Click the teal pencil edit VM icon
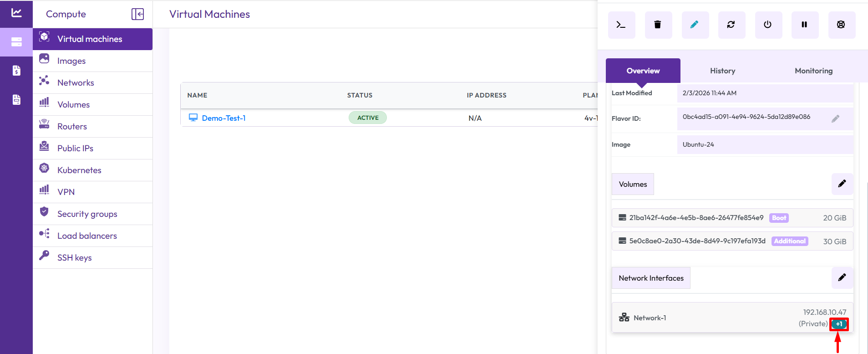The height and width of the screenshot is (354, 868). click(695, 25)
